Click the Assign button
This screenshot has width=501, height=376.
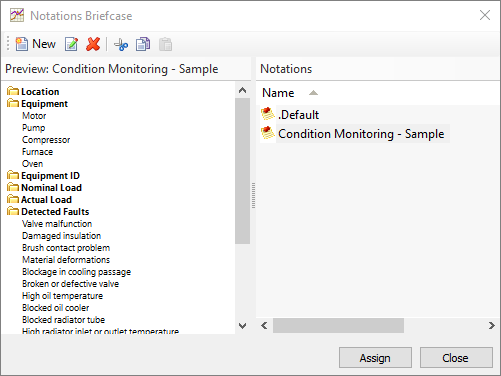(375, 358)
